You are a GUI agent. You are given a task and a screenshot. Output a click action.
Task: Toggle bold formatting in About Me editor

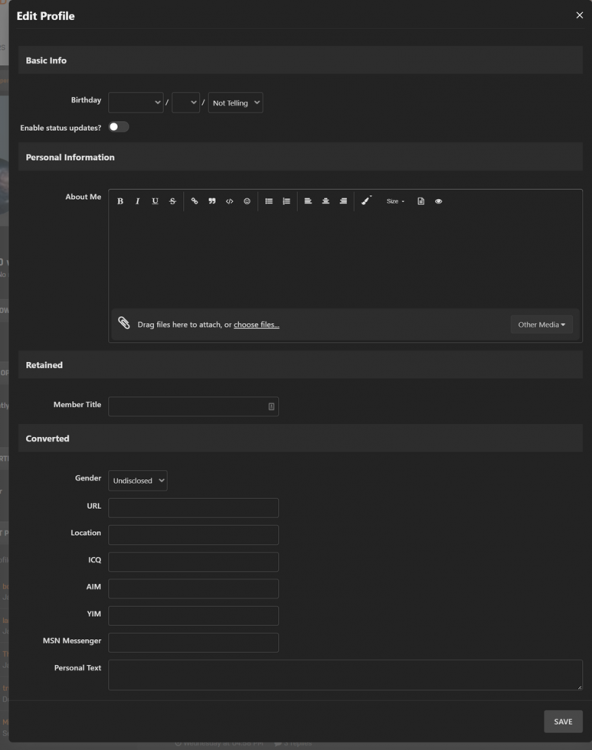click(x=120, y=201)
